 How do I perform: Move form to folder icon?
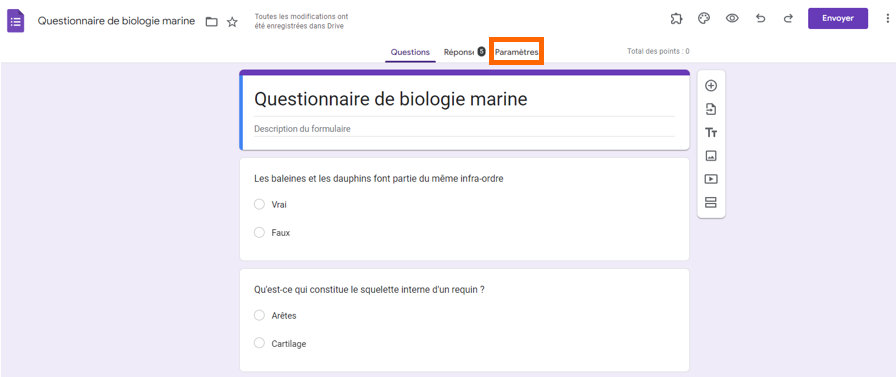coord(211,22)
